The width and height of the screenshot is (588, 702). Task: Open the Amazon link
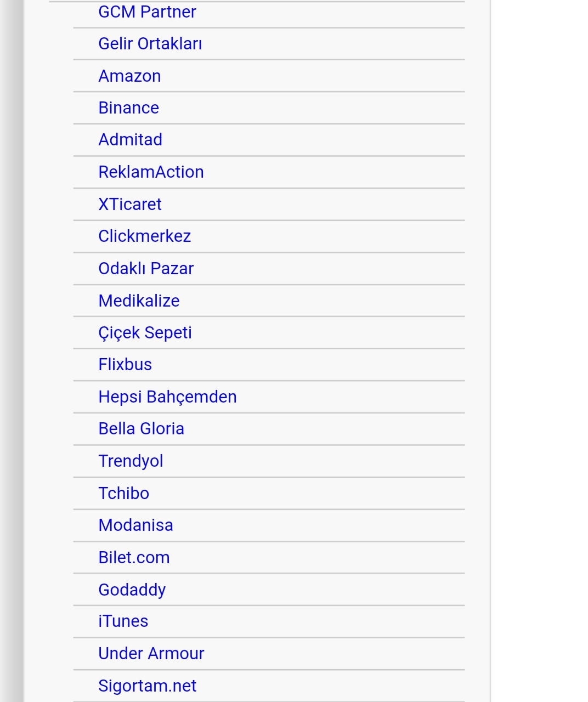[x=129, y=76]
